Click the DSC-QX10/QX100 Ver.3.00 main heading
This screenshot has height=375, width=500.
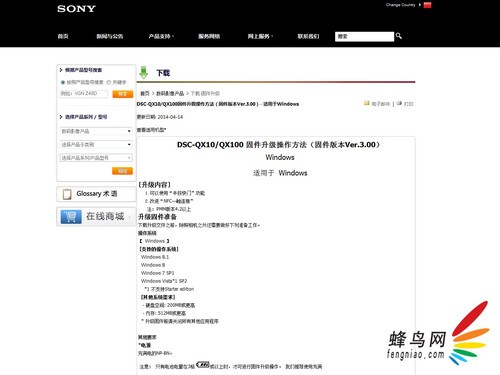[278, 145]
